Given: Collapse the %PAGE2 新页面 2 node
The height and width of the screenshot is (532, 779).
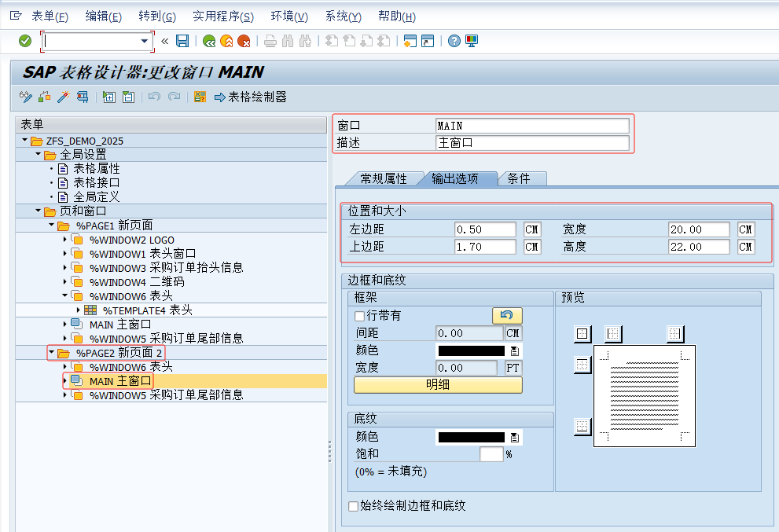Looking at the screenshot, I should 51,352.
